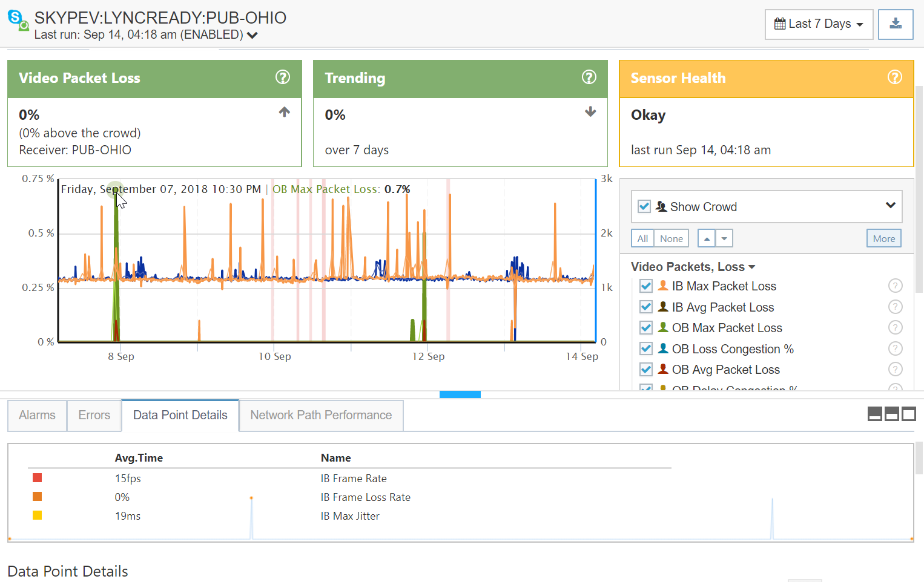Click the down arrow in Trending card
The height and width of the screenshot is (582, 924).
[590, 112]
